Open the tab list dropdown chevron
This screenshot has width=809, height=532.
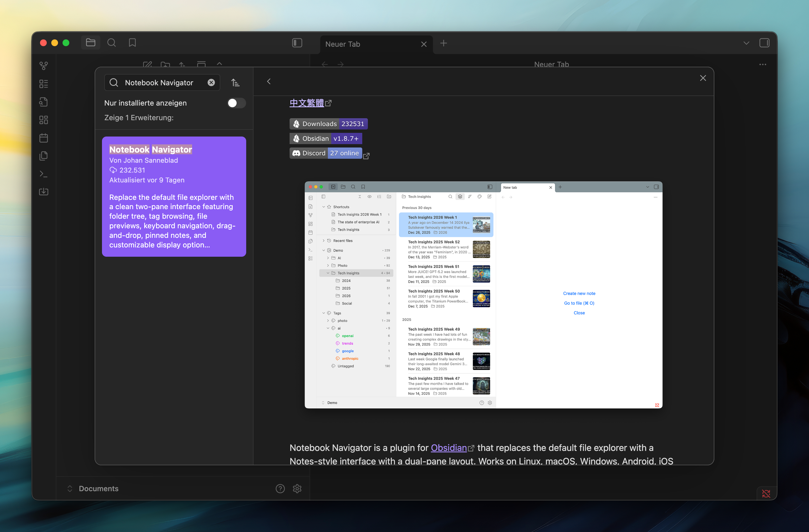coord(746,43)
